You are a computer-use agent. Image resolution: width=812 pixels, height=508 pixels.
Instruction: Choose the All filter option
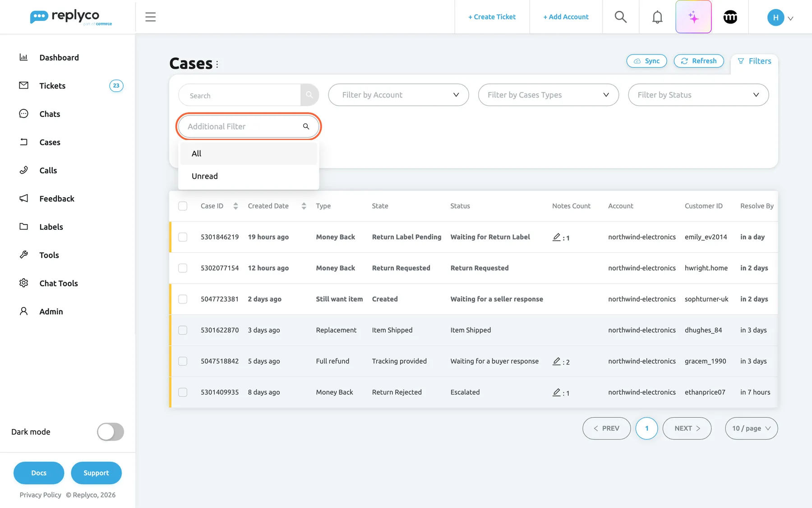pos(249,154)
